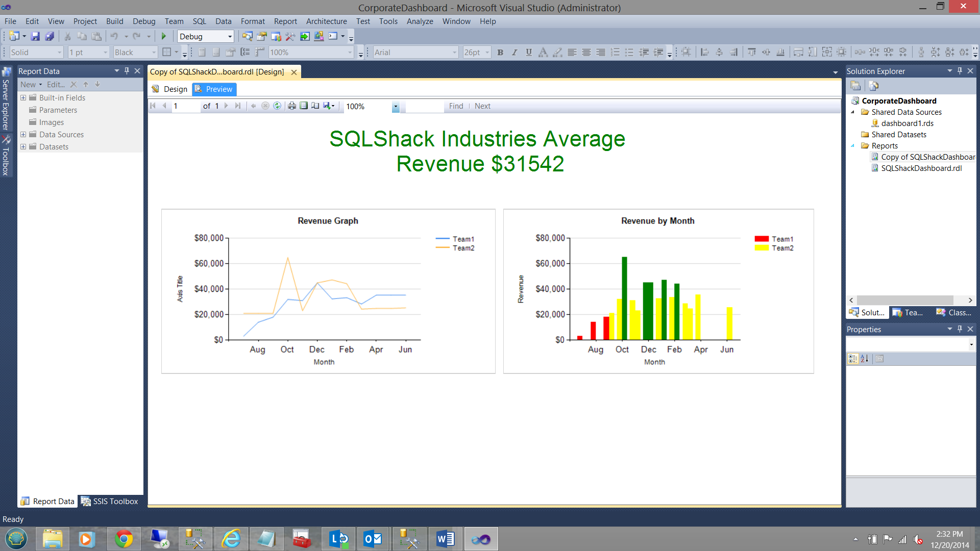
Task: Open the preview zoom 100% dropdown
Action: [x=396, y=106]
